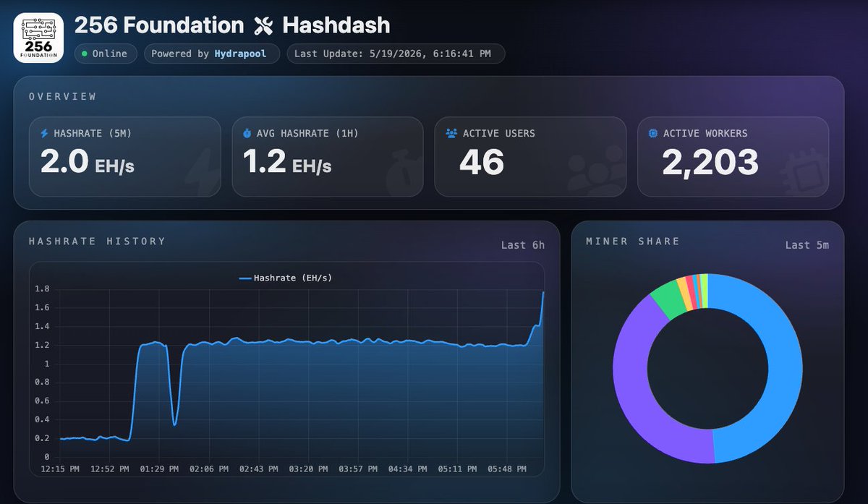The width and height of the screenshot is (868, 504).
Task: Click the '01:29 PM' axis label
Action: tap(158, 469)
